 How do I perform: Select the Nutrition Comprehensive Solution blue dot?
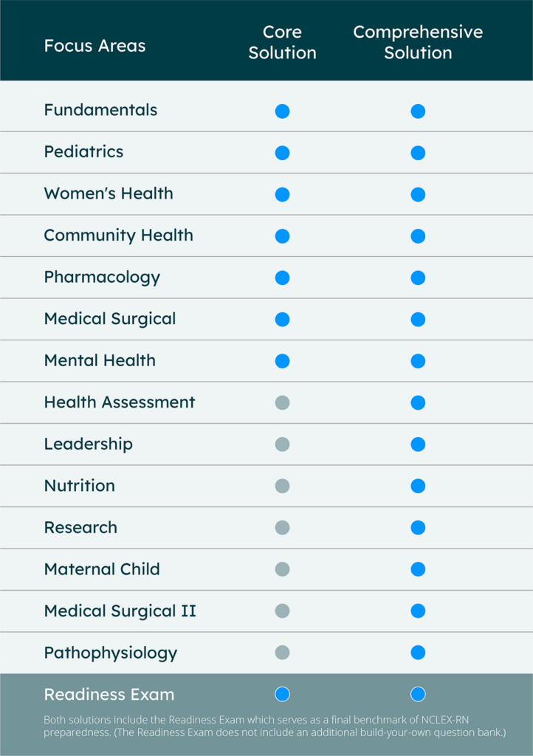[x=418, y=486]
